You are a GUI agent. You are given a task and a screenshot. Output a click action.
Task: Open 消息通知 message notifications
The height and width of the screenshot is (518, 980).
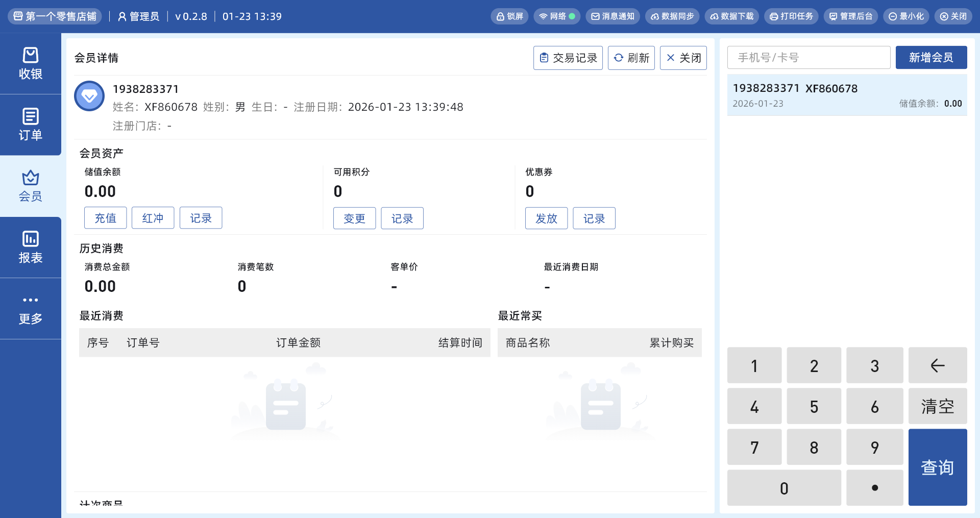tap(612, 16)
